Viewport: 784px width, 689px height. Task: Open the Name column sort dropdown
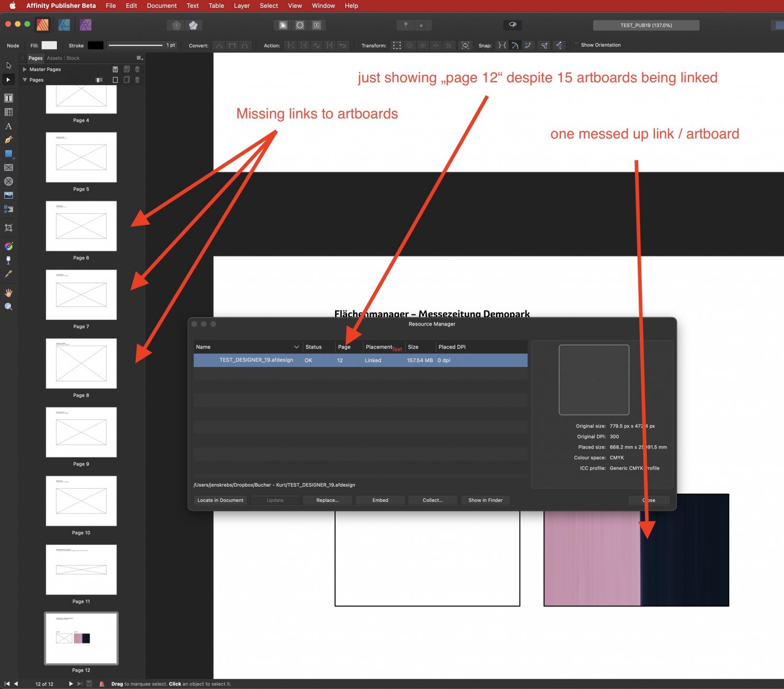(297, 347)
